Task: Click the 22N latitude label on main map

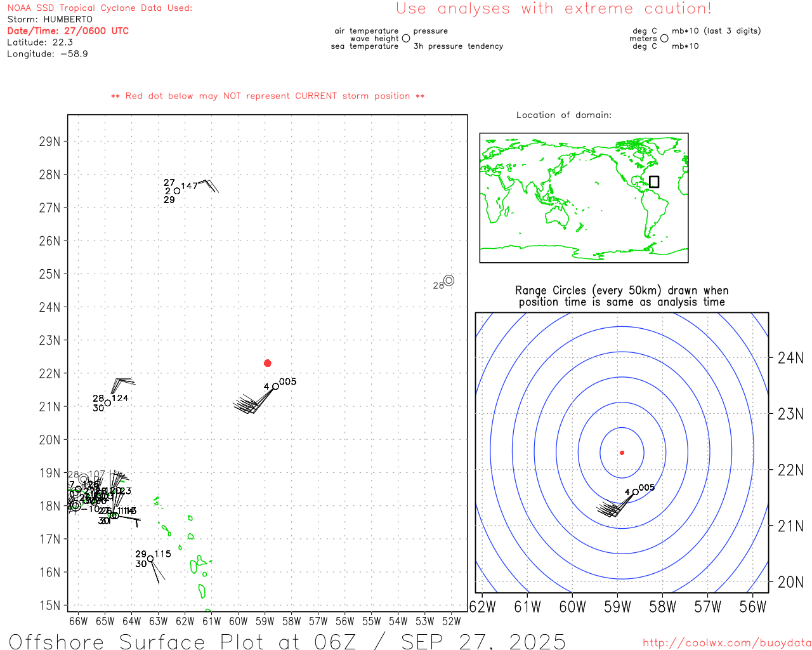Action: point(49,373)
